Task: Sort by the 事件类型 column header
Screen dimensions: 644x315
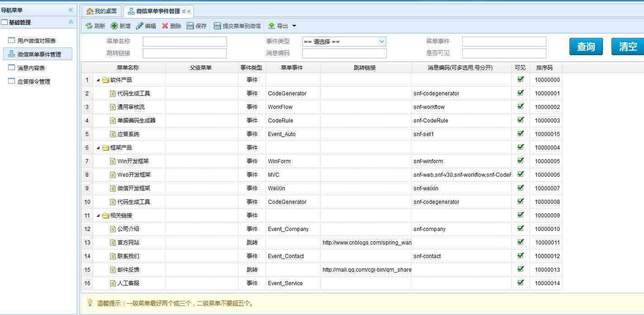Action: point(251,68)
